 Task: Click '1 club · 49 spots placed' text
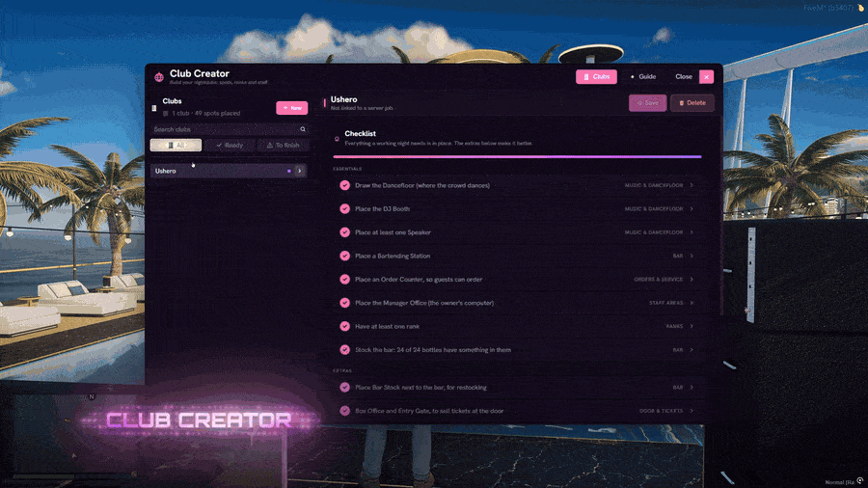point(206,114)
